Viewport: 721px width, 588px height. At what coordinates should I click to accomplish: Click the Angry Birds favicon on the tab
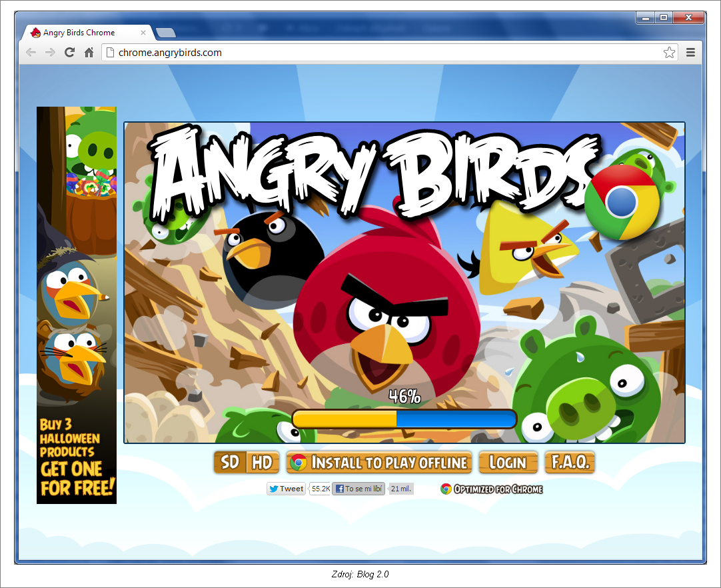[35, 33]
